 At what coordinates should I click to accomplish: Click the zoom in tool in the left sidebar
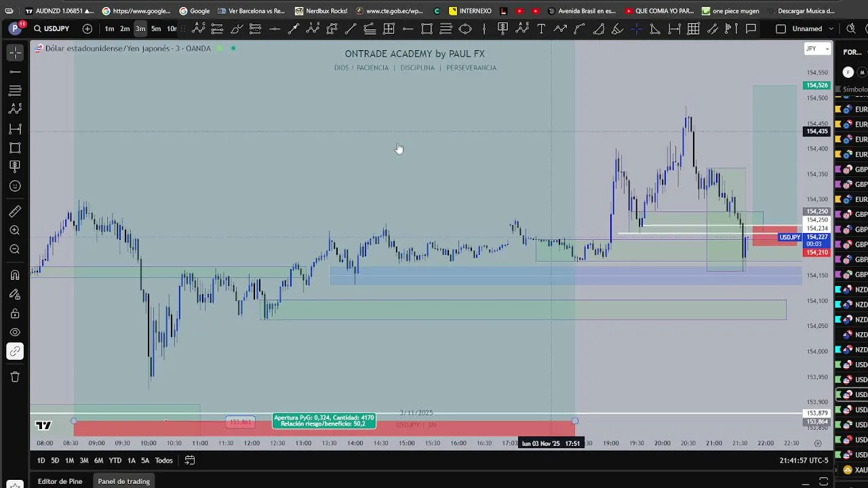[15, 230]
